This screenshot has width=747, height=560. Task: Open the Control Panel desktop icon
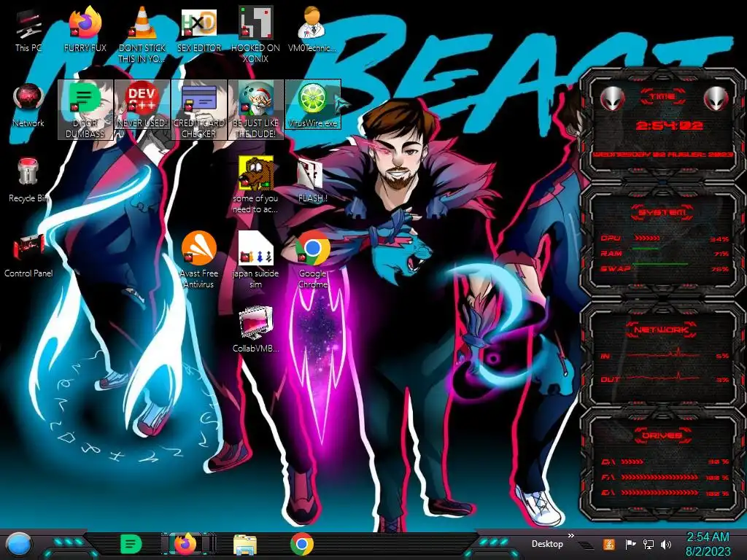[28, 256]
